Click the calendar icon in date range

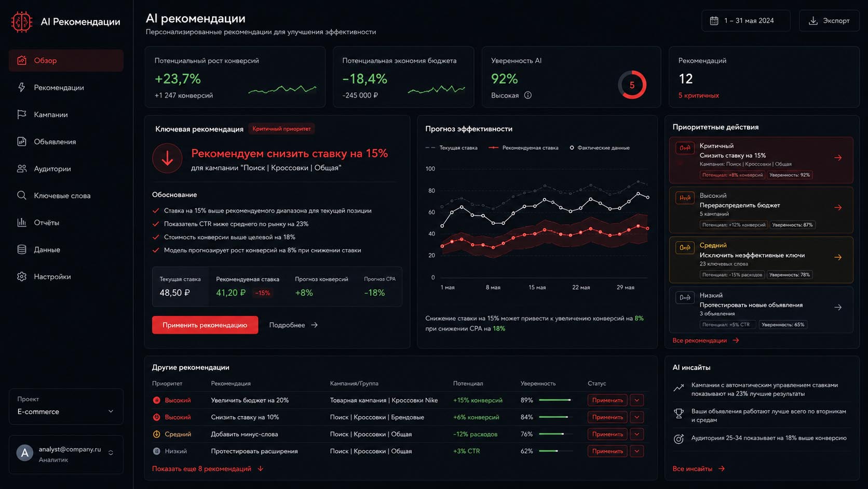point(714,21)
